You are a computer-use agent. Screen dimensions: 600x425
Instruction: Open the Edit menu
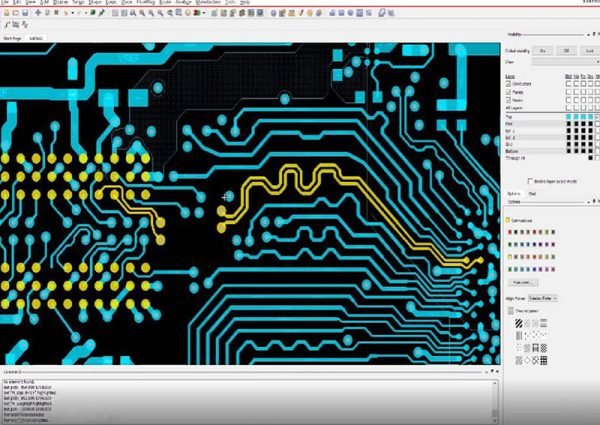[17, 2]
